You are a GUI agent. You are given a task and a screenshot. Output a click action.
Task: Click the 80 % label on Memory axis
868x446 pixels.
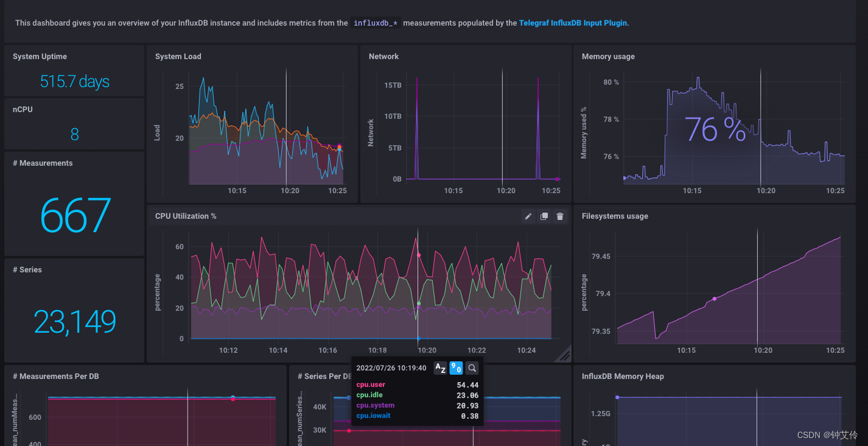[611, 82]
